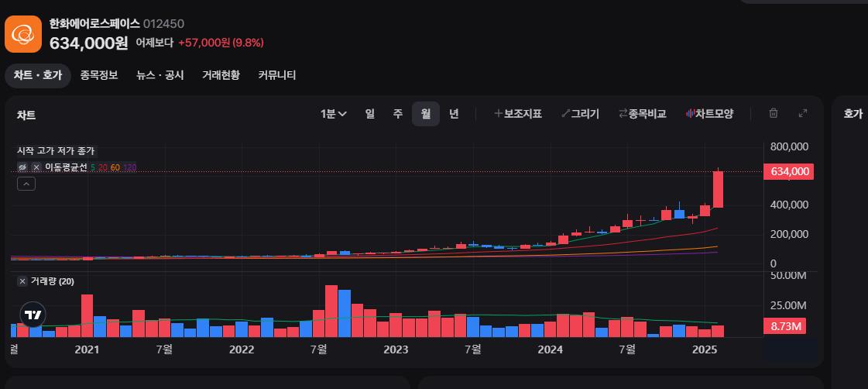
Task: Remove the 거래량 volume indicator with X
Action: 22,281
